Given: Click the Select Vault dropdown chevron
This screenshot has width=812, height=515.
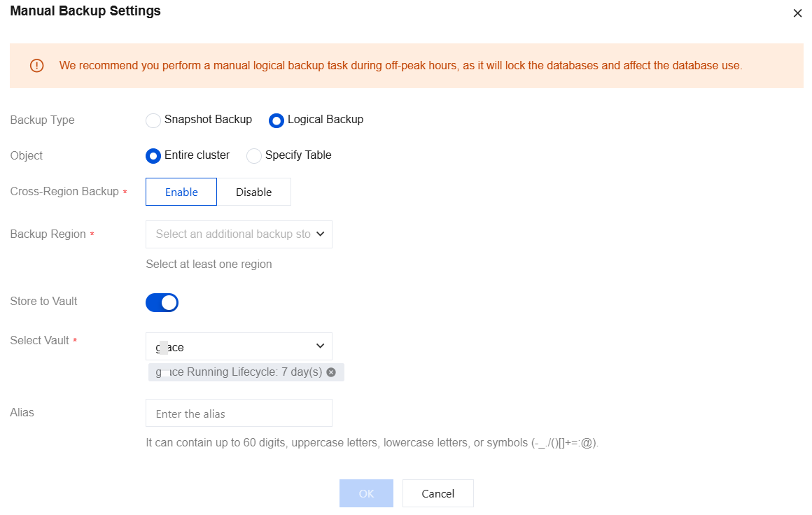Looking at the screenshot, I should click(x=320, y=346).
